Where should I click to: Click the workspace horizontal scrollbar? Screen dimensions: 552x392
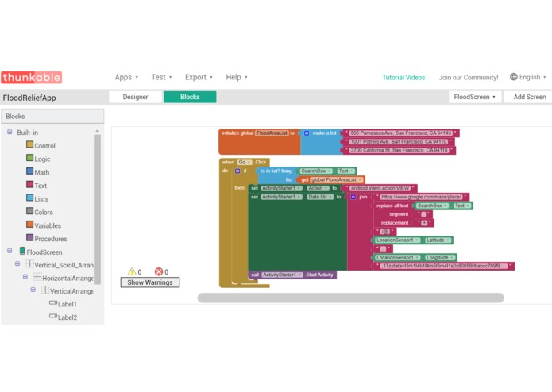[350, 298]
